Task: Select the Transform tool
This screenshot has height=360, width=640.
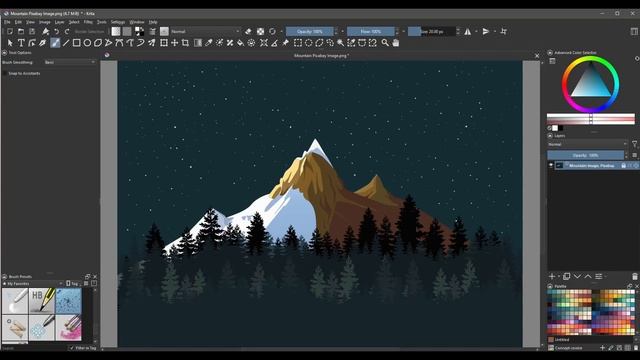Action: 164,43
